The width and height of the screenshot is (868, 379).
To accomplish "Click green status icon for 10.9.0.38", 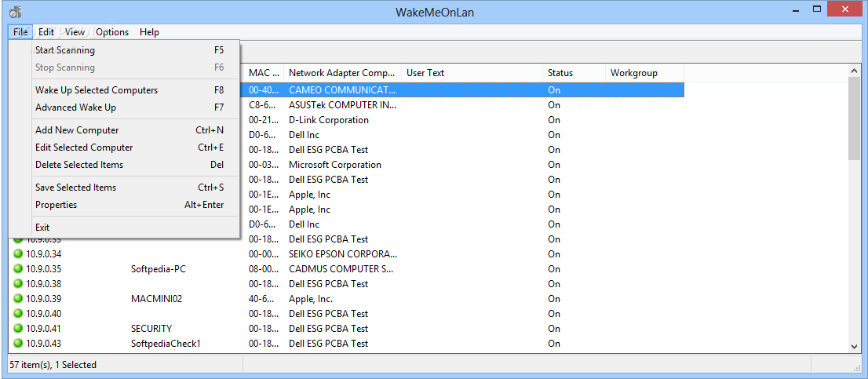I will (x=18, y=284).
